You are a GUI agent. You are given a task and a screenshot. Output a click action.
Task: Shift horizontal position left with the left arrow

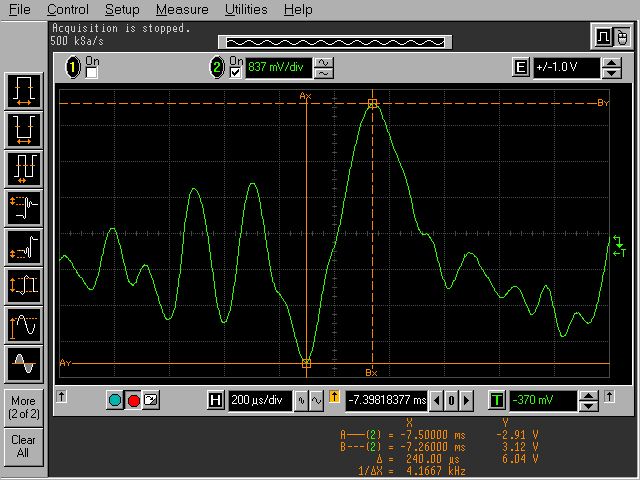(436, 400)
